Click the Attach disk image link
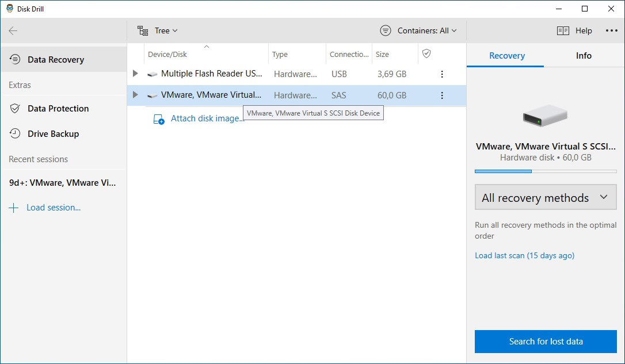 click(x=207, y=118)
